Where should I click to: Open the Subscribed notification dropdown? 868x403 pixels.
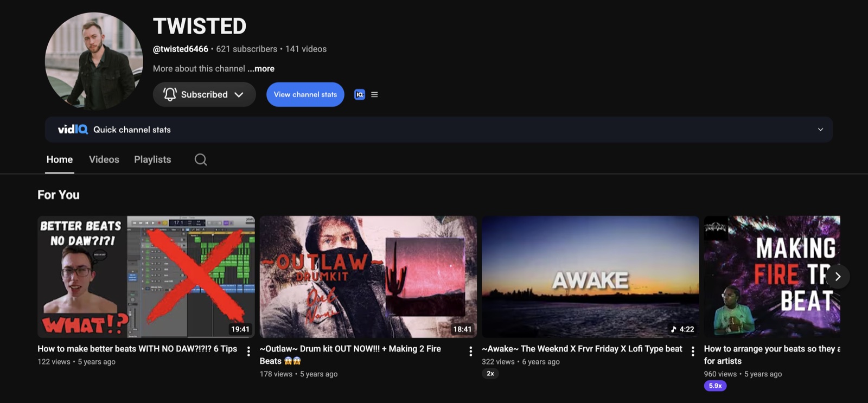pos(204,94)
